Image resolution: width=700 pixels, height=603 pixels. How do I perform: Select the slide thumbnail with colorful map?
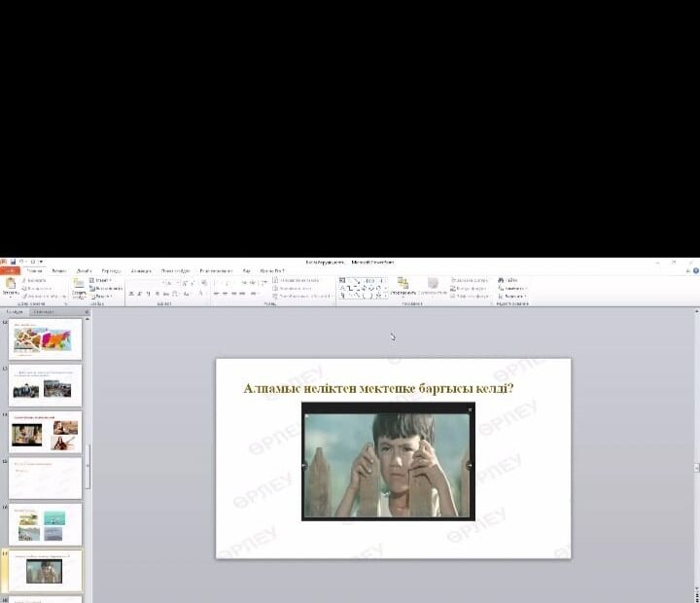pyautogui.click(x=46, y=340)
